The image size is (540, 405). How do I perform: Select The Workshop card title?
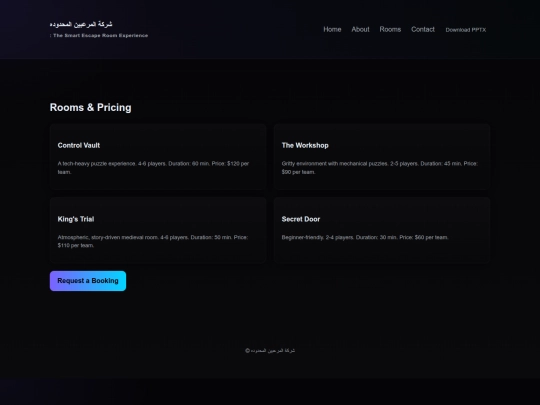(305, 145)
